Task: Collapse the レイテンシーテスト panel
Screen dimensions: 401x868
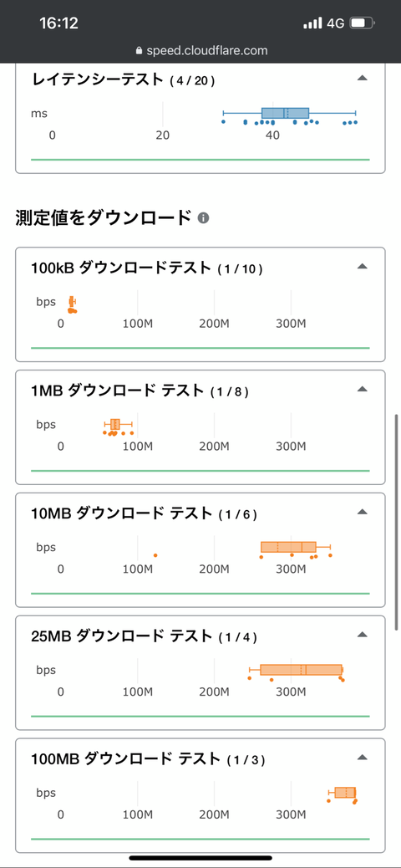Action: click(x=363, y=79)
